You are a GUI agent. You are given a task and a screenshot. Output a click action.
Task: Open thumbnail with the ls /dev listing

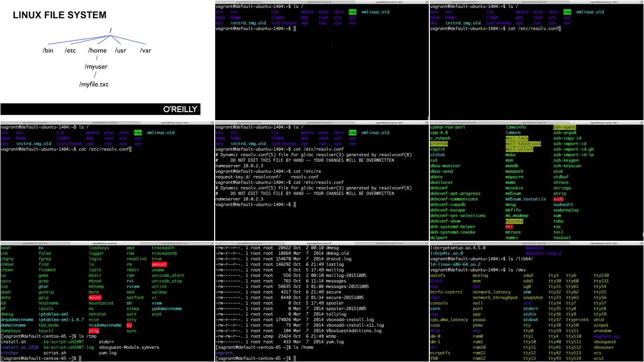[x=536, y=302]
